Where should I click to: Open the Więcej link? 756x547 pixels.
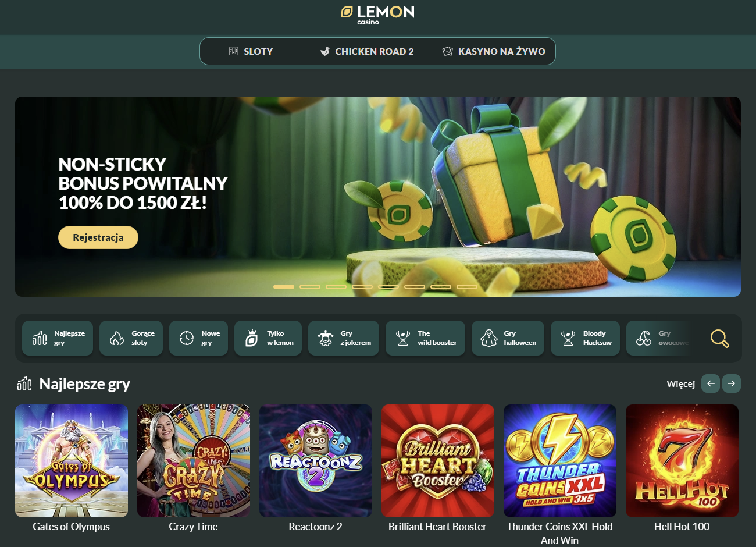(x=680, y=383)
